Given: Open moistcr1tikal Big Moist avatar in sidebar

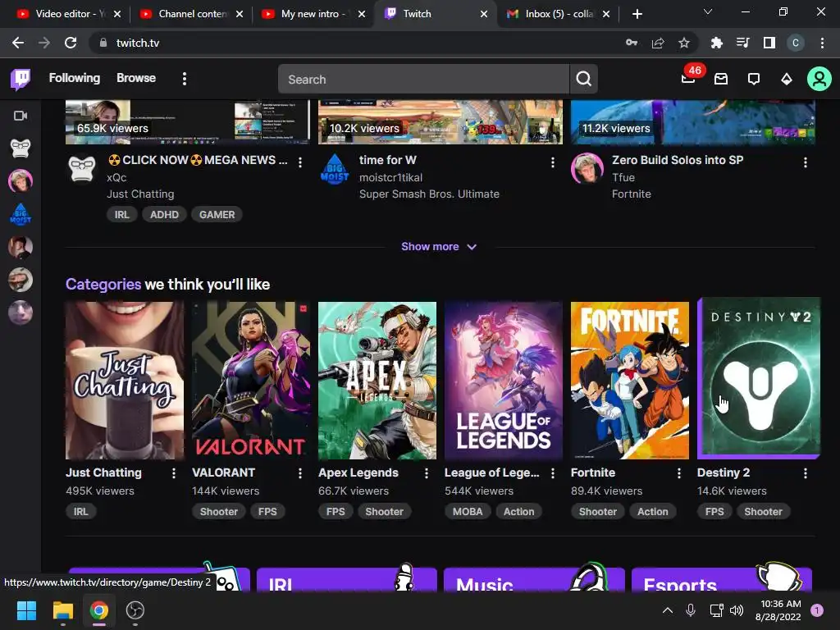Looking at the screenshot, I should (x=21, y=214).
